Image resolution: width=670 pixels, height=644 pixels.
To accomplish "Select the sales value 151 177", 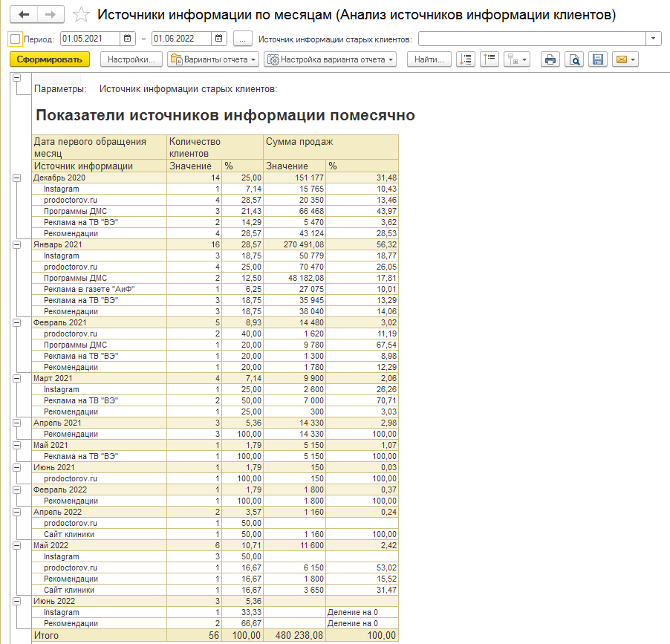I will [311, 178].
